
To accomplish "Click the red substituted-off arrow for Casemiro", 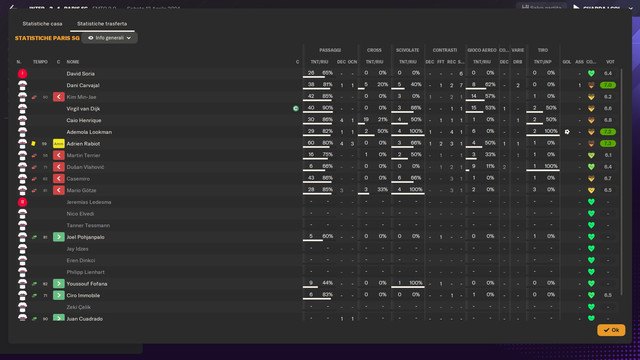I will tap(59, 179).
